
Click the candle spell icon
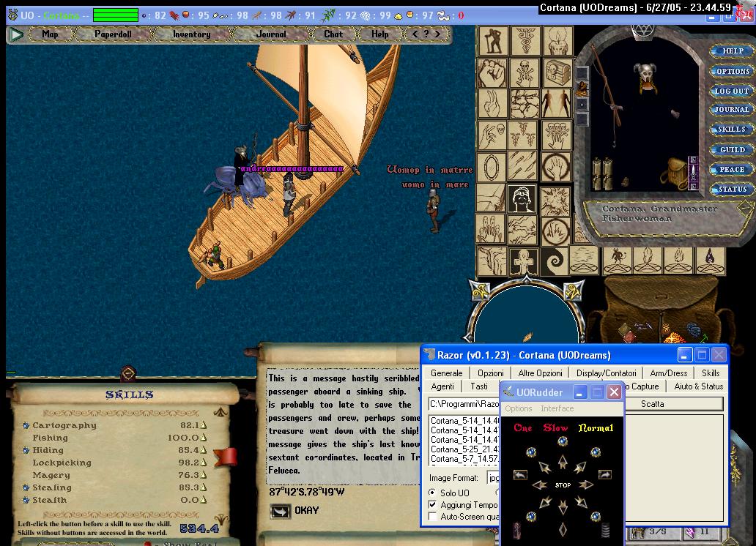[x=557, y=42]
